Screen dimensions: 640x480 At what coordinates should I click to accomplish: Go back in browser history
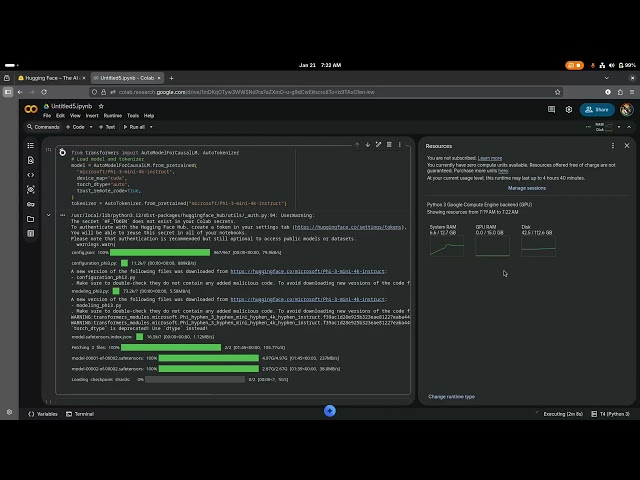point(20,92)
